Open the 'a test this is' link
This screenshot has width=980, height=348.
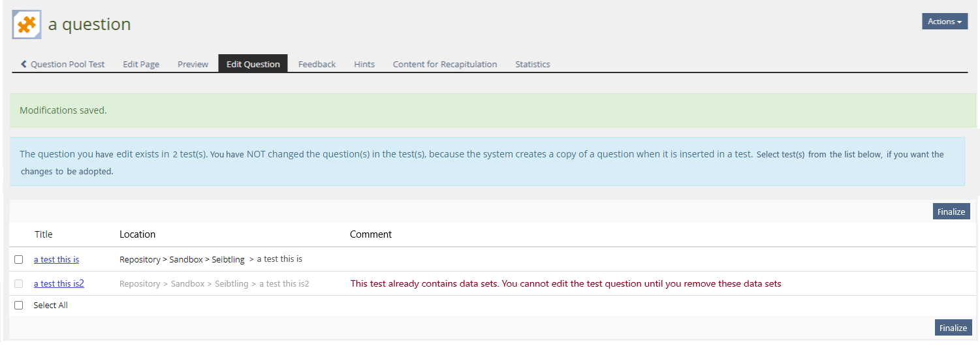pos(56,259)
